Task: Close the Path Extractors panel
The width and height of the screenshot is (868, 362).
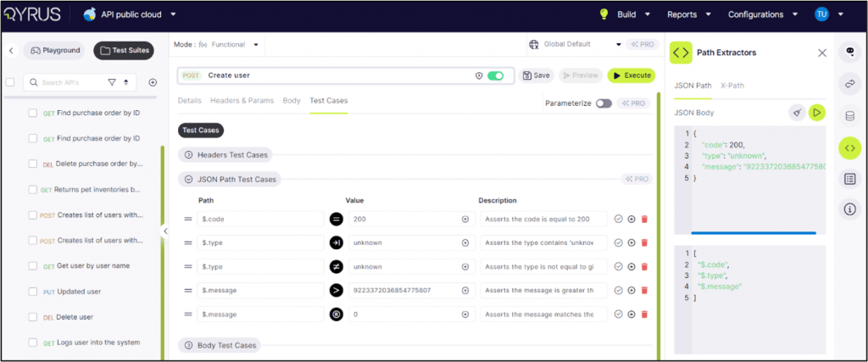Action: pos(821,53)
